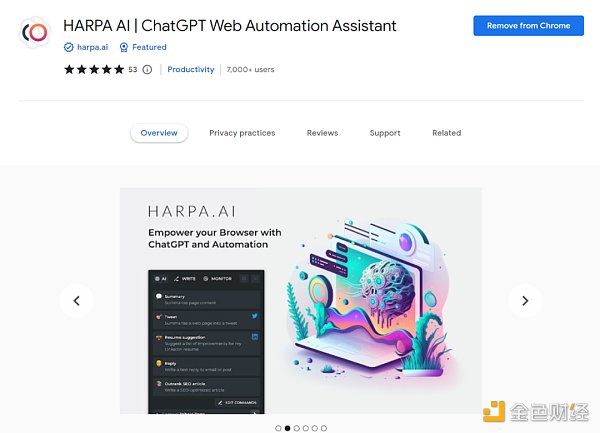Open the Productivity category link
This screenshot has height=433, width=600.
(x=191, y=70)
